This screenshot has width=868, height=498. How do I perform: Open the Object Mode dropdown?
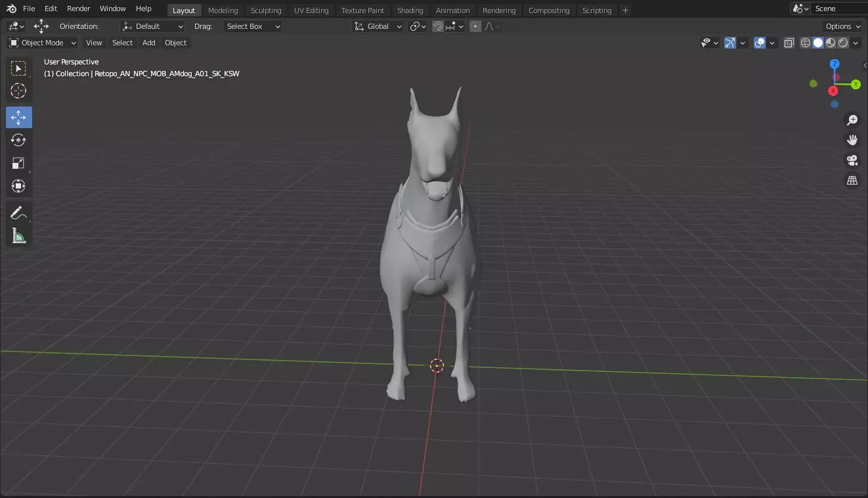tap(43, 43)
